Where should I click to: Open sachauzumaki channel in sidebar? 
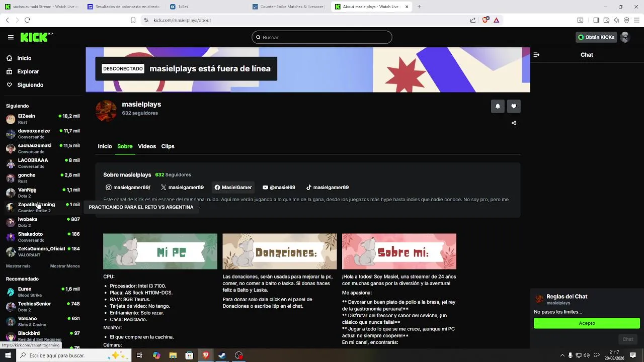(43, 148)
